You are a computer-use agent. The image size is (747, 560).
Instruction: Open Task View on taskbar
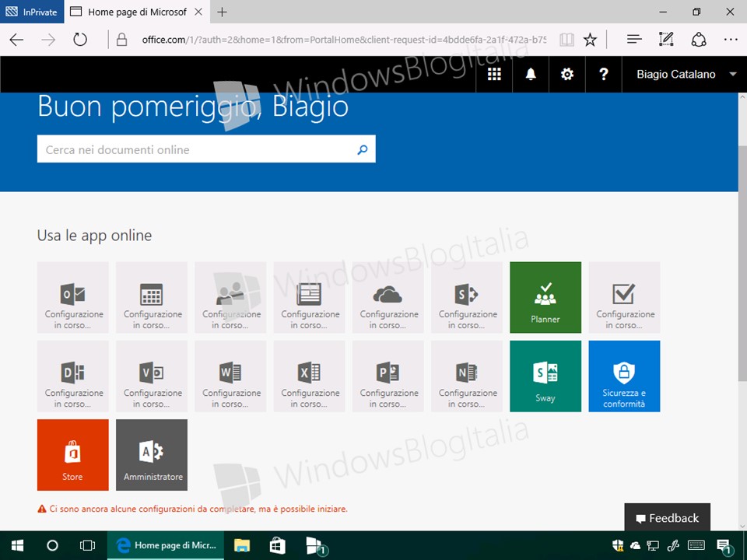[88, 545]
